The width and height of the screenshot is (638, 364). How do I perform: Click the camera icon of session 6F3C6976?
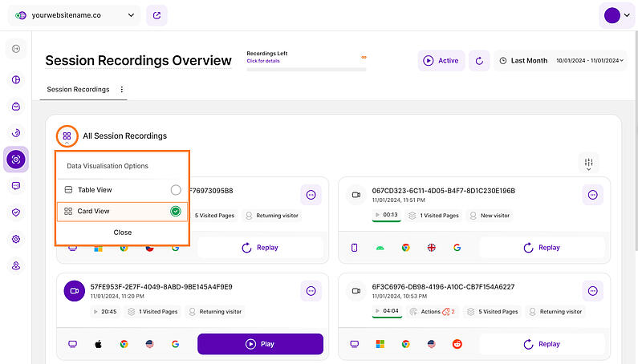[x=356, y=291]
